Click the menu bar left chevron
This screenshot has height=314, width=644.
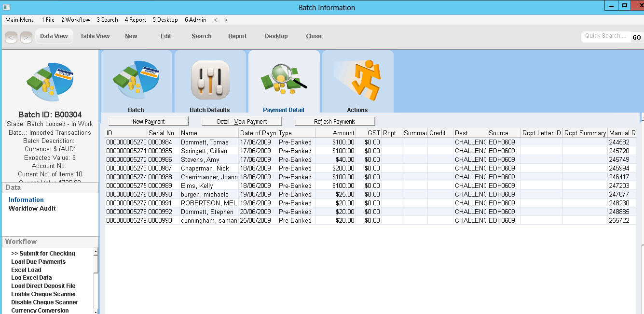click(x=215, y=20)
